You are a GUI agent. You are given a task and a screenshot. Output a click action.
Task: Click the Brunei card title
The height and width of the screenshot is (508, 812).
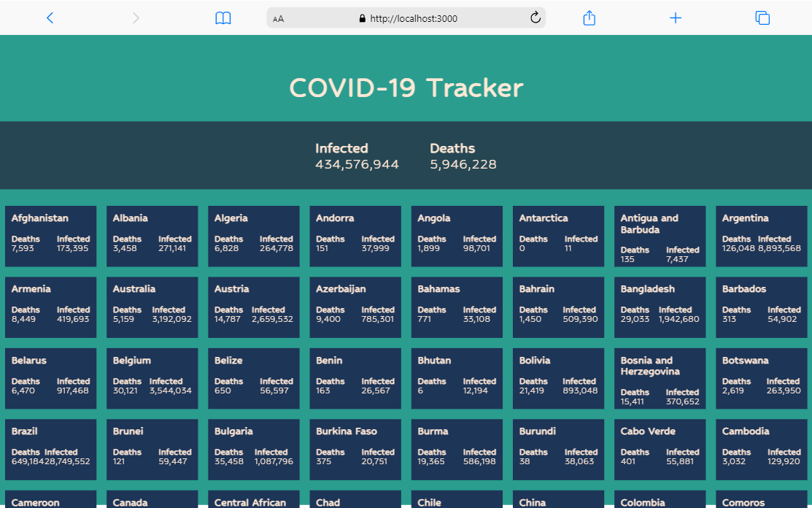pyautogui.click(x=128, y=431)
